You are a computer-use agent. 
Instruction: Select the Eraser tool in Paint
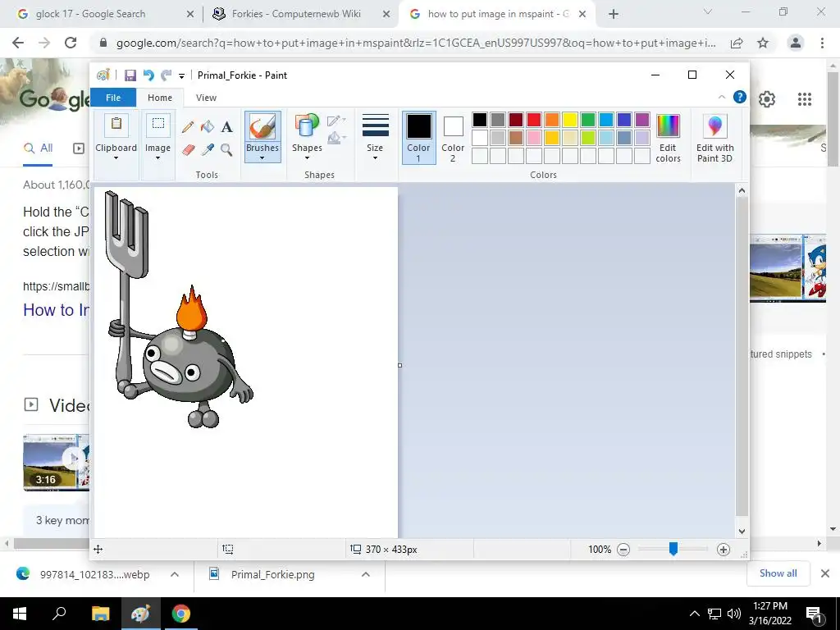pos(188,149)
